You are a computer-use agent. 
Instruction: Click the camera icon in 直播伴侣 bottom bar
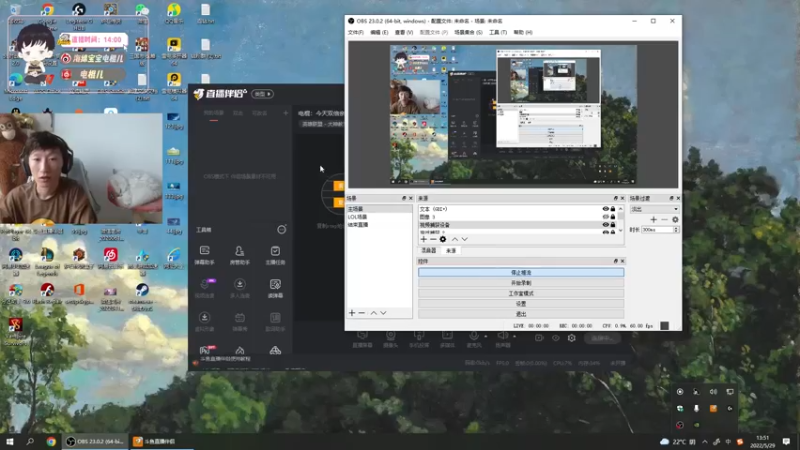[x=390, y=336]
